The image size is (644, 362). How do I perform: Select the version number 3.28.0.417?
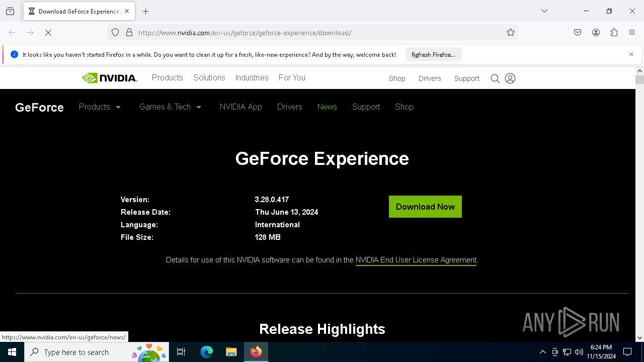pos(272,200)
